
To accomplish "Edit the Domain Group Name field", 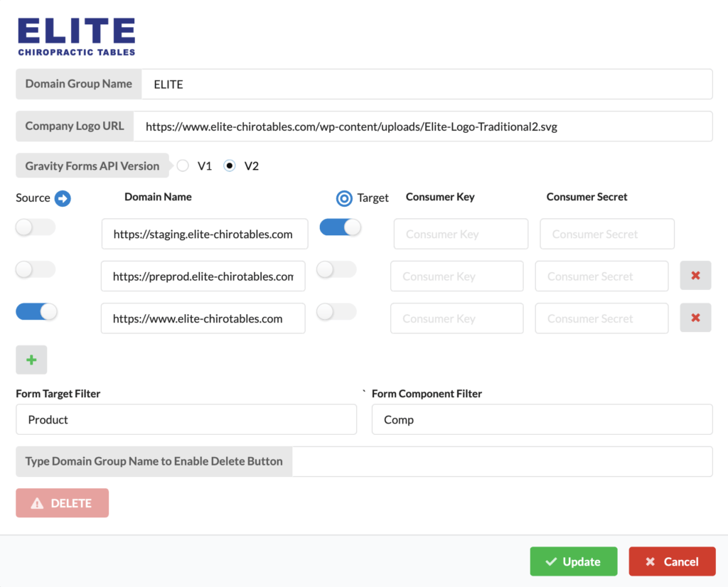I will [427, 84].
